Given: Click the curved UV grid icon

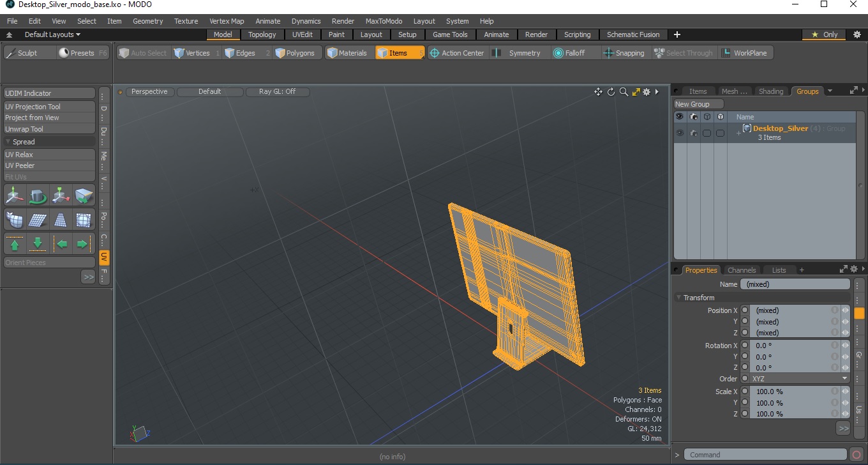Looking at the screenshot, I should [15, 220].
